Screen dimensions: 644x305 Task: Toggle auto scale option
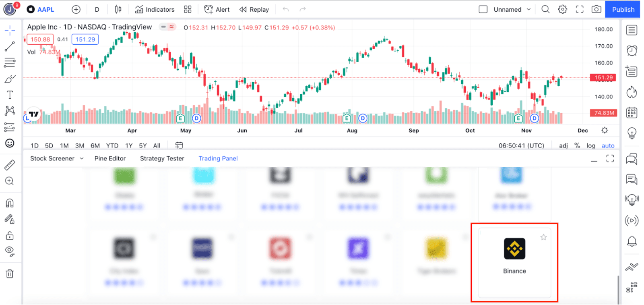pyautogui.click(x=608, y=145)
